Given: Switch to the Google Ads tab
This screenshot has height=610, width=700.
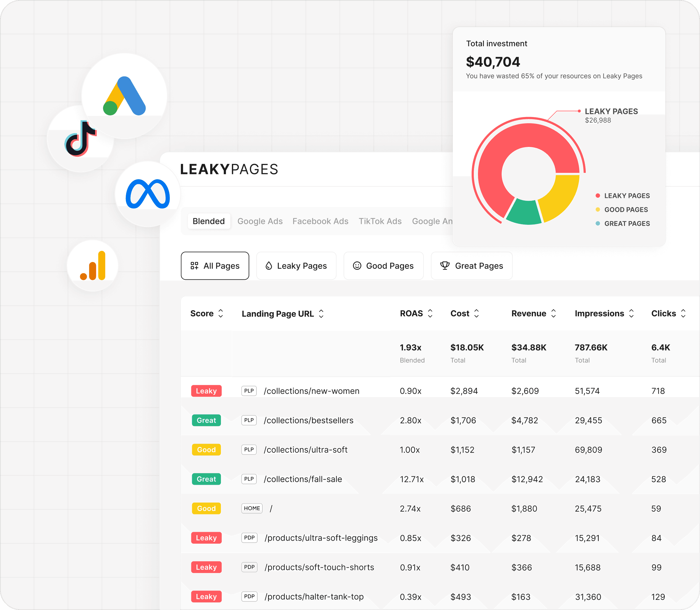Looking at the screenshot, I should 260,221.
